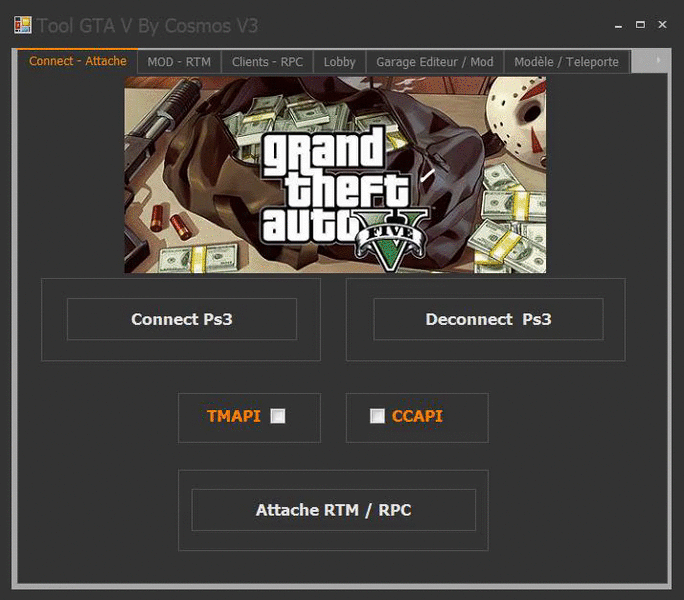
Task: Click the window title Tool GTA V By Cosmos V3
Action: click(x=147, y=26)
